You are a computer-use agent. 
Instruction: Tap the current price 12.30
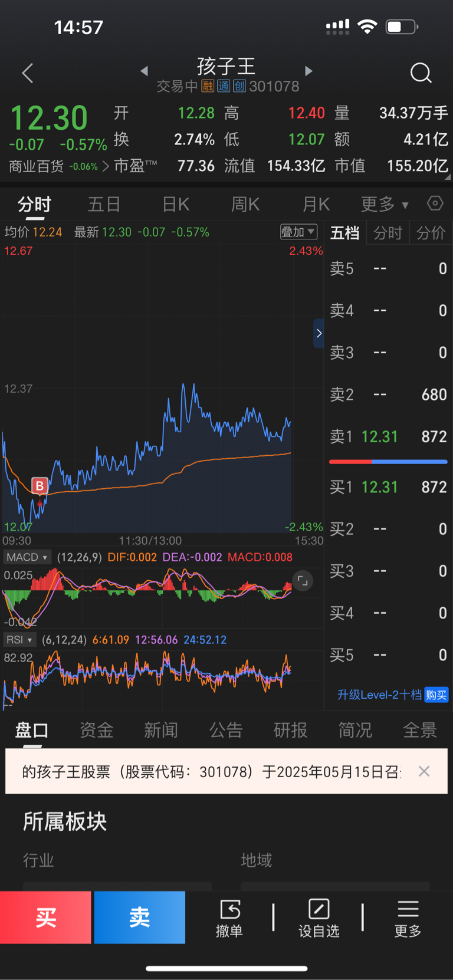49,118
